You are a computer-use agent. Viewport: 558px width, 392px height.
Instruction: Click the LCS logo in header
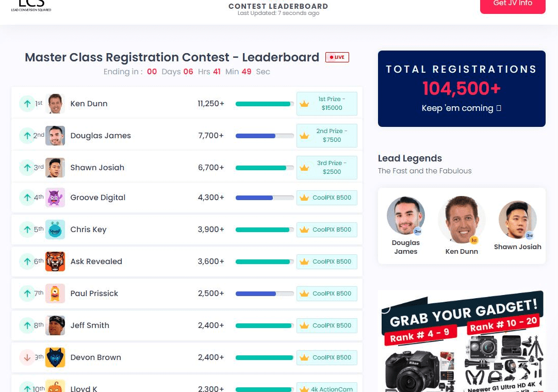click(31, 5)
